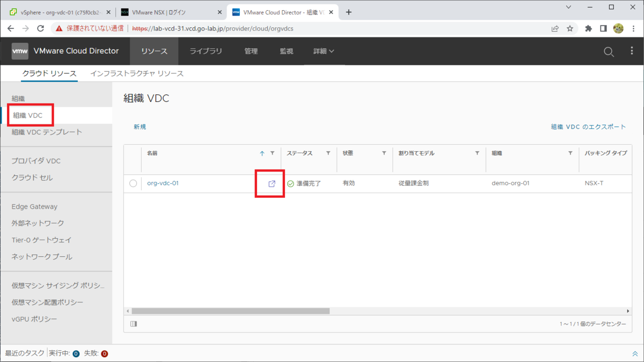Open org-vdc-01 in new tab icon

click(x=272, y=183)
